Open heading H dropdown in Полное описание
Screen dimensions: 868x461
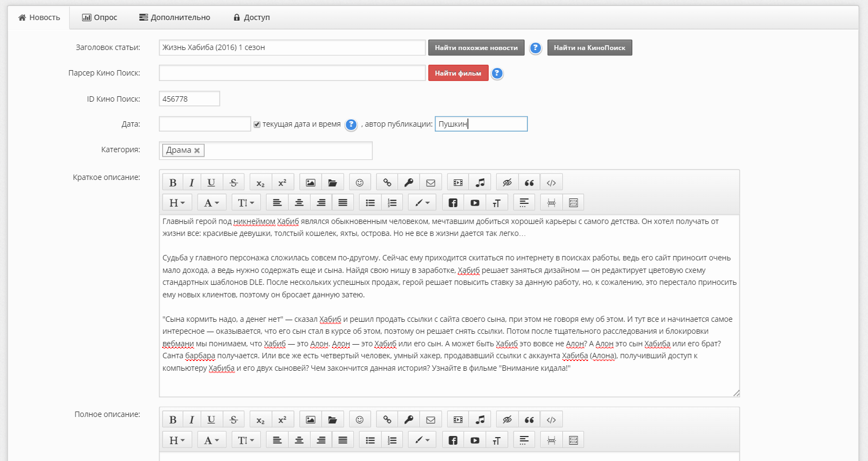(177, 440)
